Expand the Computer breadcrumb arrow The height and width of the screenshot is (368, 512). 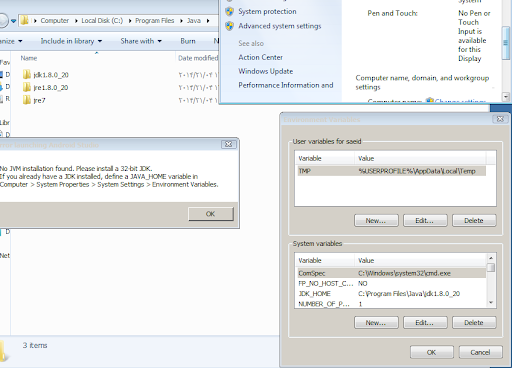coord(76,21)
